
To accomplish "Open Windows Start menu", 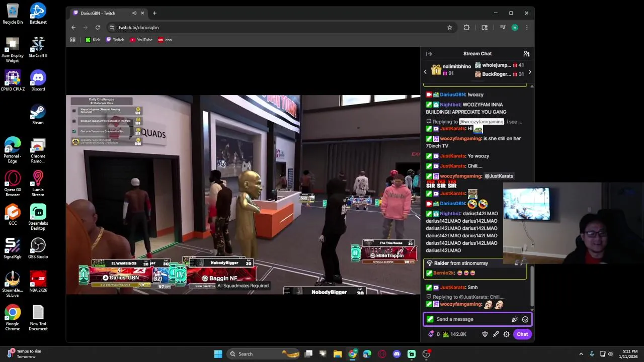I will point(218,354).
